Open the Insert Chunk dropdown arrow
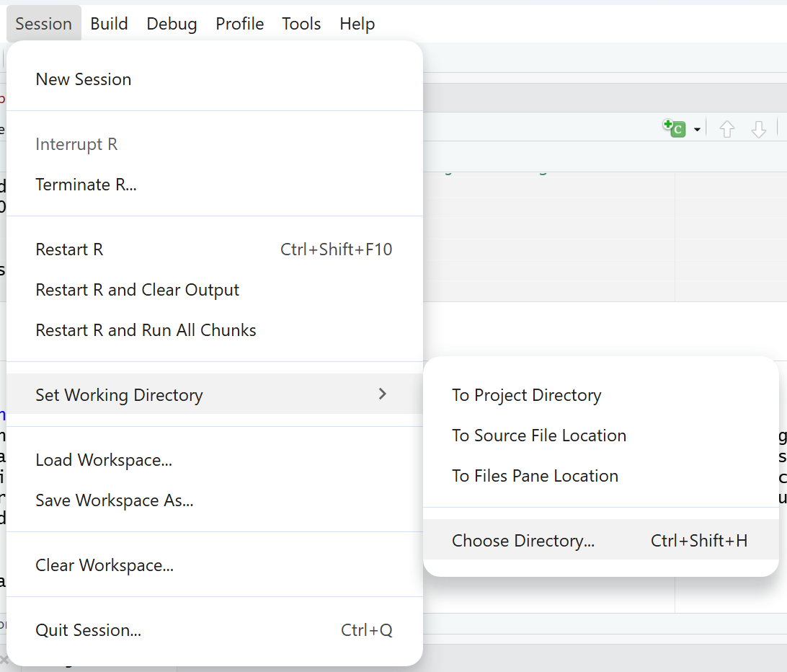This screenshot has width=787, height=672. click(x=697, y=130)
